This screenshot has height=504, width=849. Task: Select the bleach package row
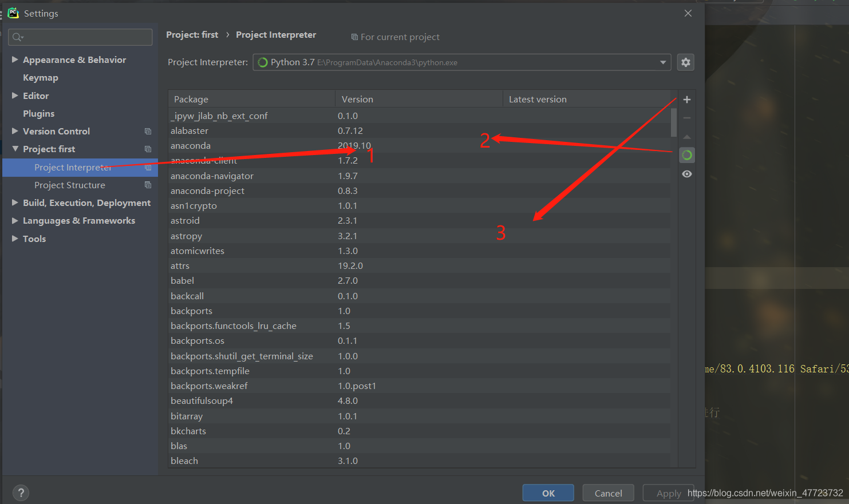420,461
